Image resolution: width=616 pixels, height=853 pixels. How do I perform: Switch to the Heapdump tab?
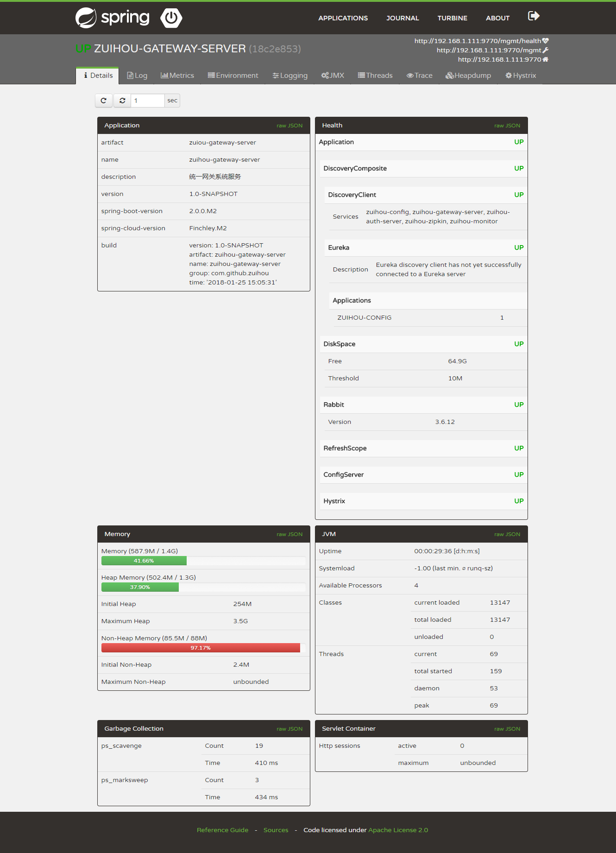pyautogui.click(x=468, y=76)
